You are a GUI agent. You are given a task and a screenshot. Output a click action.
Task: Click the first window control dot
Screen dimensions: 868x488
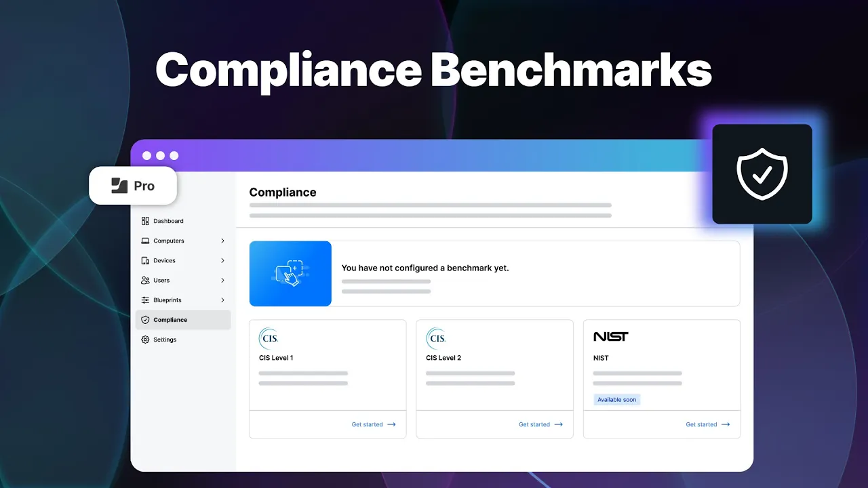(x=146, y=156)
